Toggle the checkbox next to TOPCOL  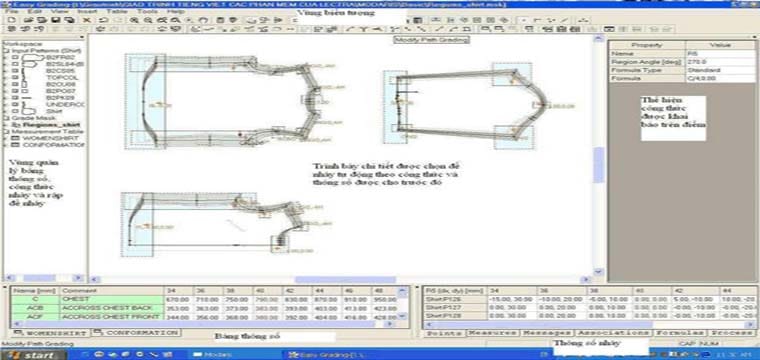[15, 77]
